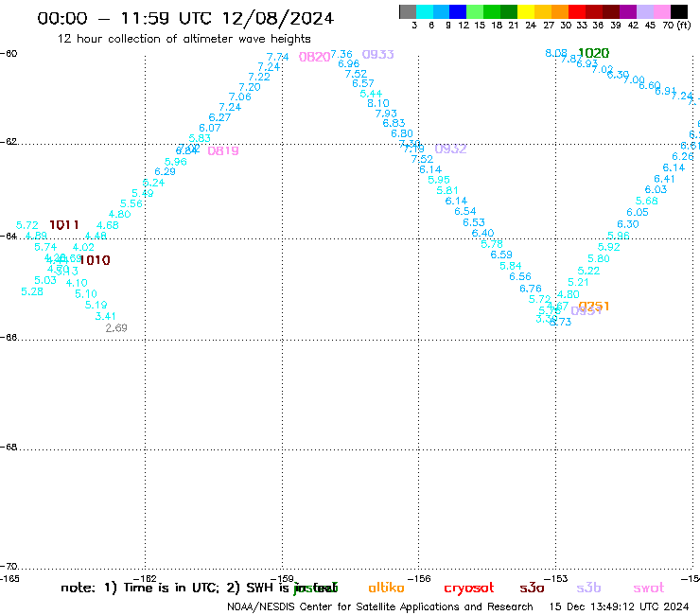Screen dimensions: 700x615
Task: Select the '5.44' wave height value
Action: tap(371, 94)
